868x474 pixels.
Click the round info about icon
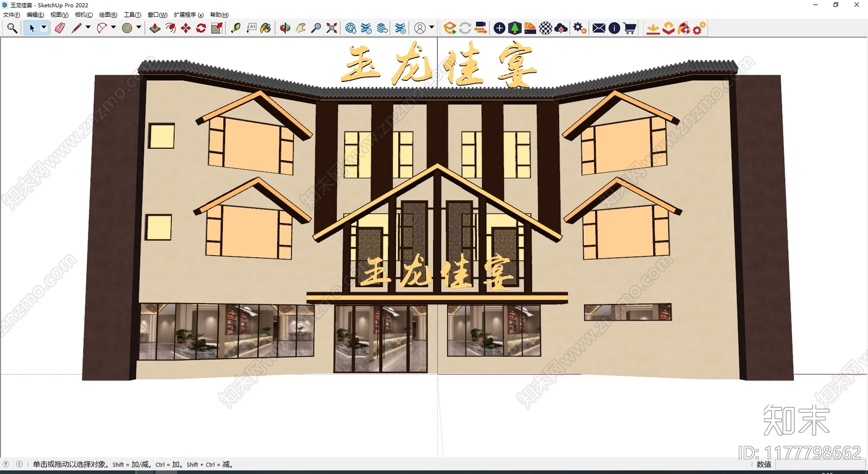click(x=614, y=28)
